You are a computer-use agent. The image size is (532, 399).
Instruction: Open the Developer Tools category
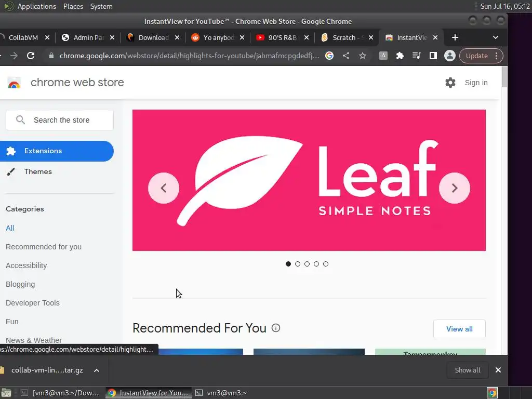tap(33, 303)
